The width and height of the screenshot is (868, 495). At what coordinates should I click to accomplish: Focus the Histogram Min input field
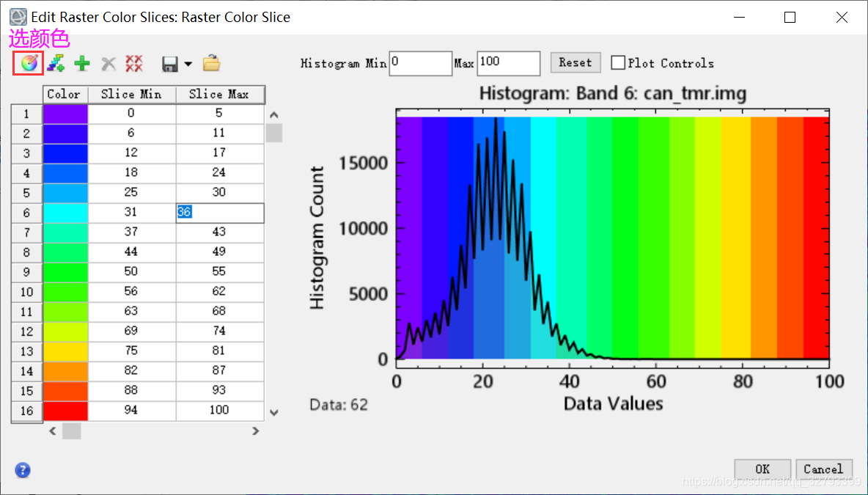pyautogui.click(x=420, y=63)
